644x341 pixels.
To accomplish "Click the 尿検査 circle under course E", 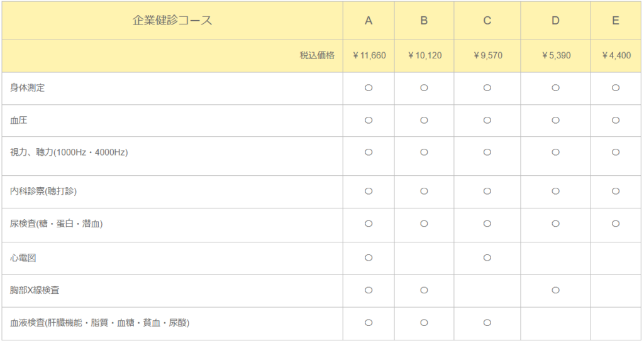I will tap(616, 223).
